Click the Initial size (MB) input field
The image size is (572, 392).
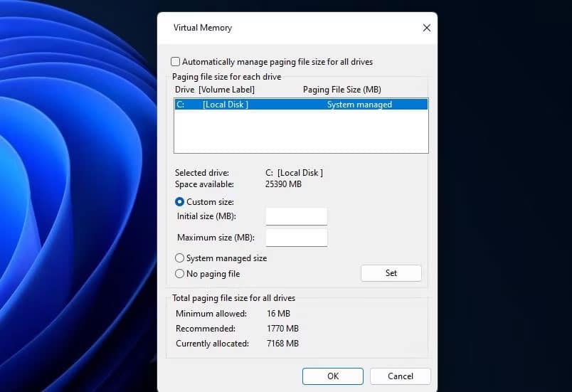pyautogui.click(x=297, y=216)
